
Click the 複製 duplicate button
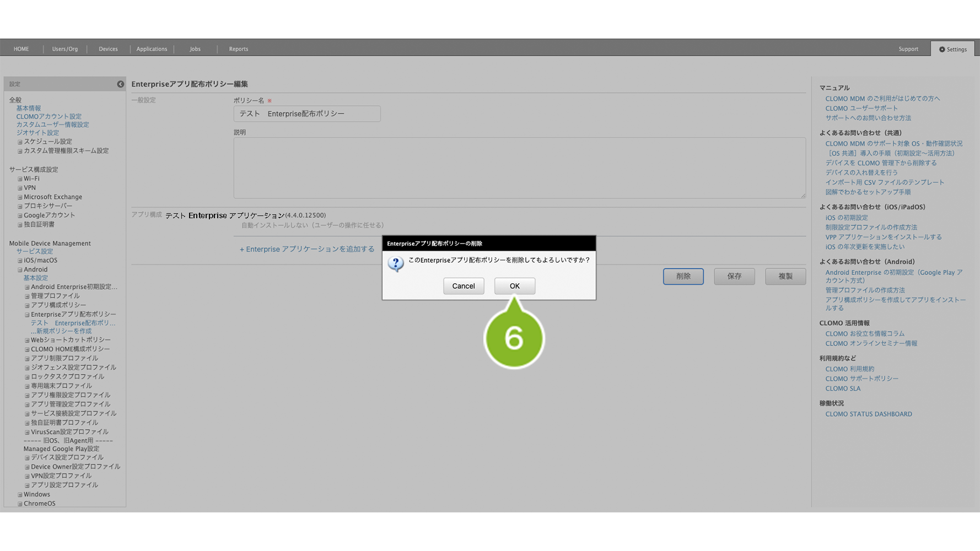tap(785, 277)
